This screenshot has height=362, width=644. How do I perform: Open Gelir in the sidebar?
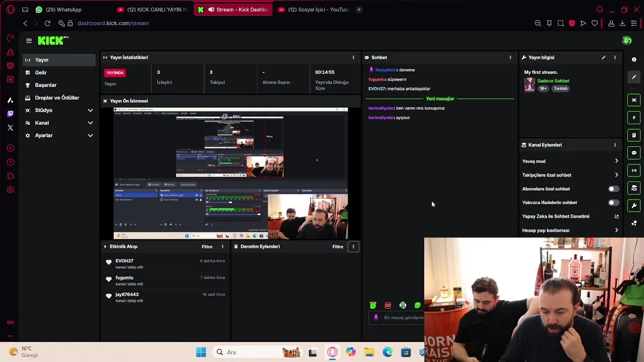(x=59, y=72)
